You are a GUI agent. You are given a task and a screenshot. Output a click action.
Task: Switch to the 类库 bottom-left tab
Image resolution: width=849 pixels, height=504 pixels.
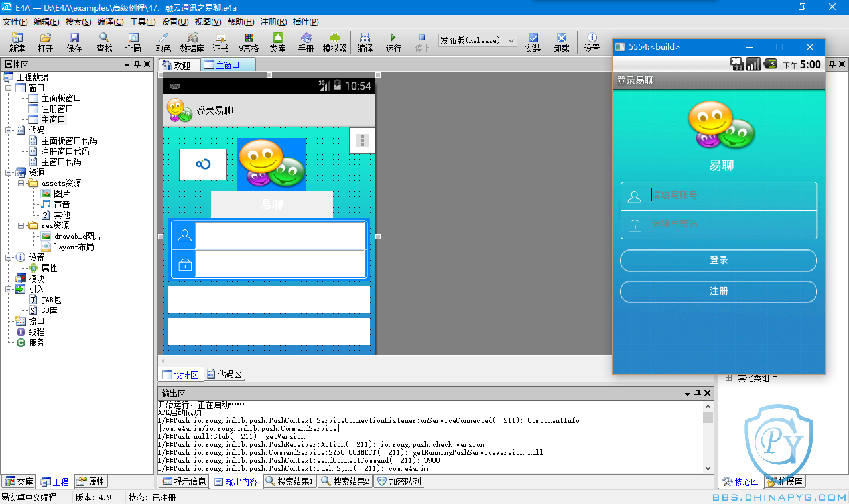(19, 481)
